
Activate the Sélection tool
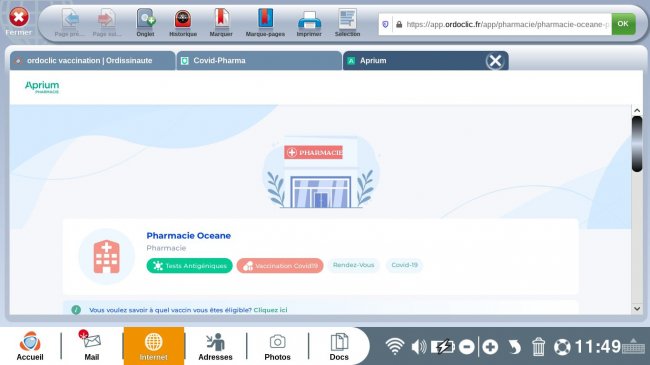pos(347,23)
